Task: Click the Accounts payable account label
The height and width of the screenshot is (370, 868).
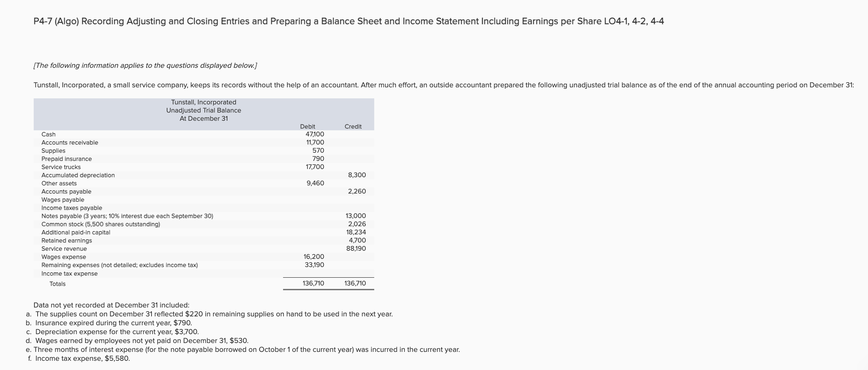Action: click(x=66, y=191)
